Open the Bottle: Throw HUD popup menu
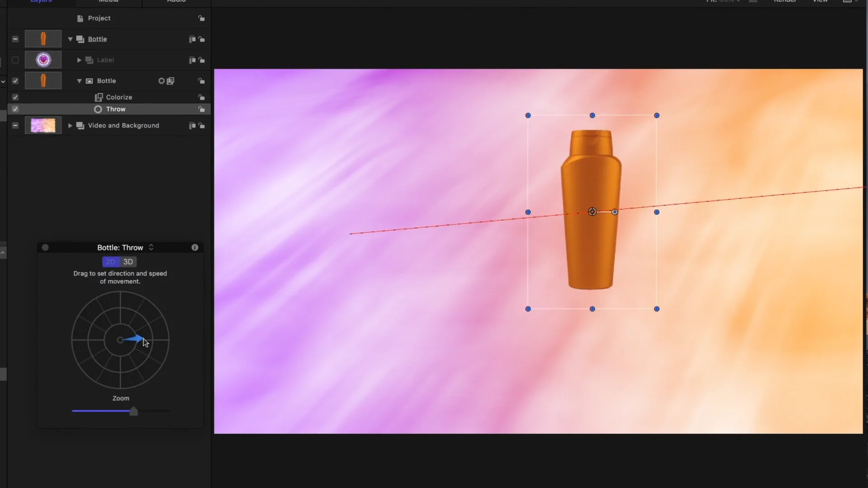Image resolution: width=868 pixels, height=488 pixels. [151, 248]
